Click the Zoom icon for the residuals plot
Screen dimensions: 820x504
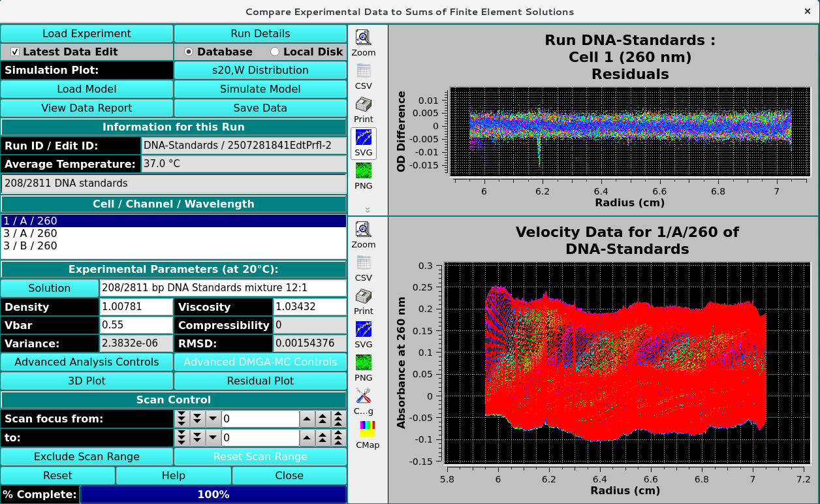(x=364, y=38)
